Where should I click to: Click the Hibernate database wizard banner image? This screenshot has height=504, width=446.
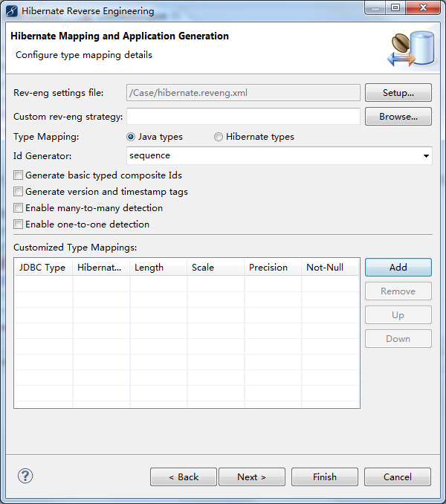point(411,48)
